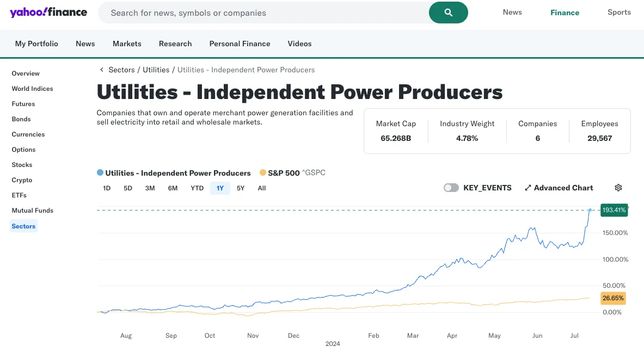The height and width of the screenshot is (353, 644).
Task: Select Crypto in the sidebar
Action: [22, 180]
